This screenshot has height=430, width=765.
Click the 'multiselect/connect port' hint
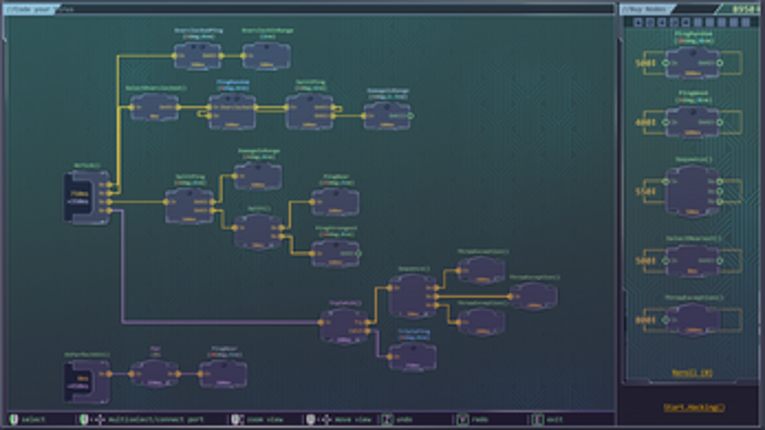[156, 419]
